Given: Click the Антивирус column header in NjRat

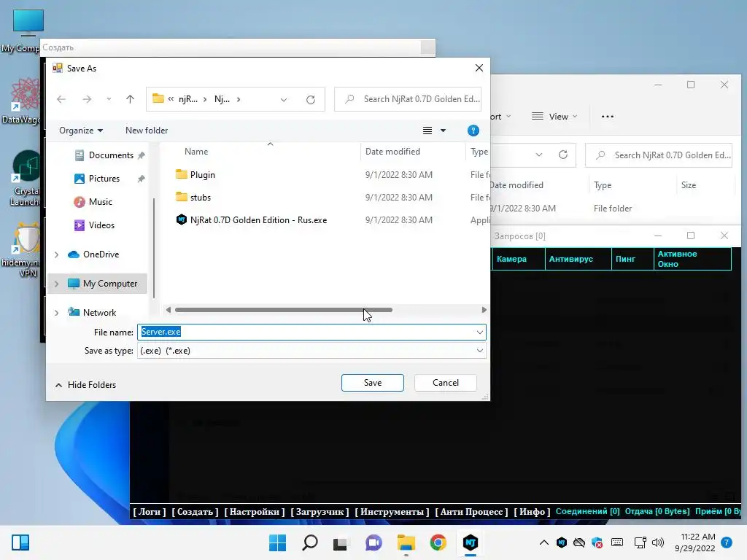Looking at the screenshot, I should pyautogui.click(x=578, y=259).
